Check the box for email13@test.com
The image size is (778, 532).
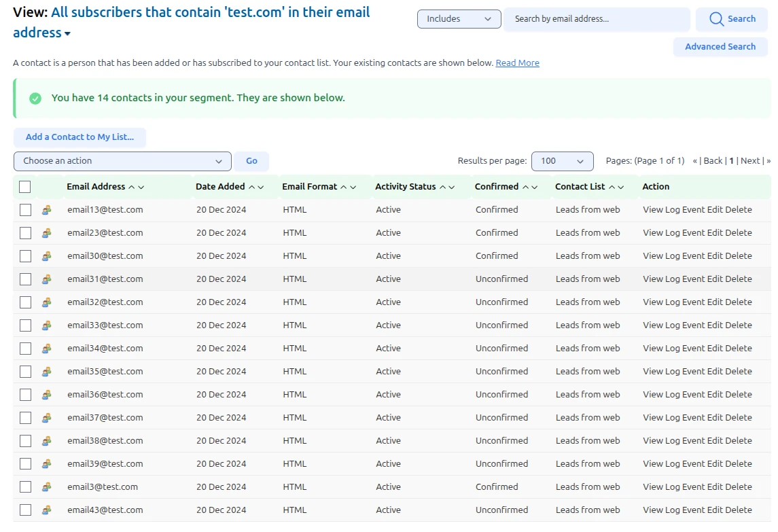tap(25, 210)
